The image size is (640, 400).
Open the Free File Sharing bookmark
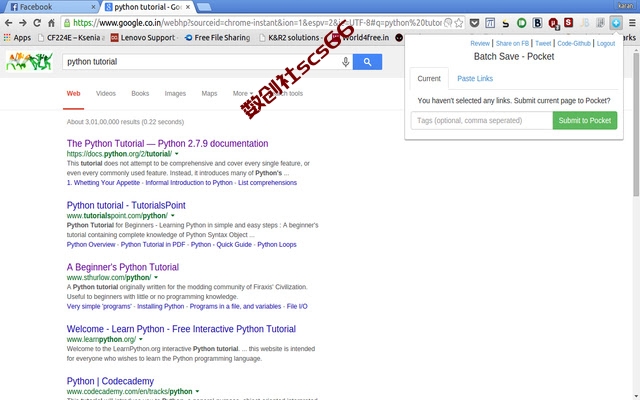point(217,38)
